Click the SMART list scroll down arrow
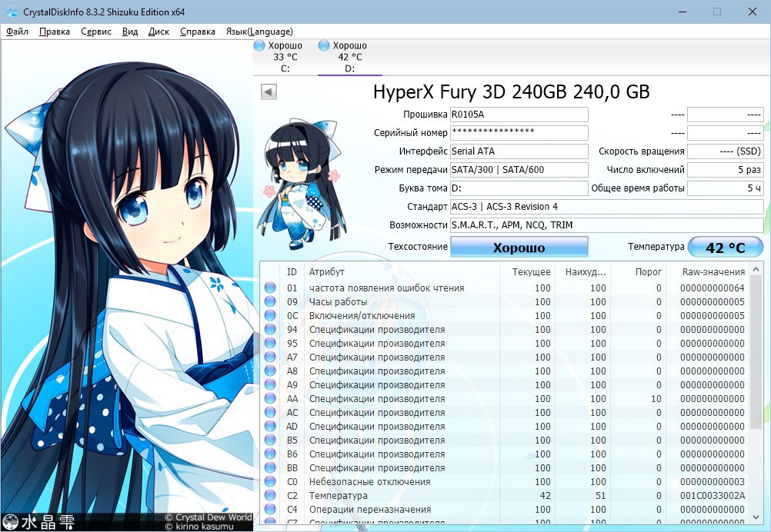The image size is (771, 532). click(x=756, y=517)
